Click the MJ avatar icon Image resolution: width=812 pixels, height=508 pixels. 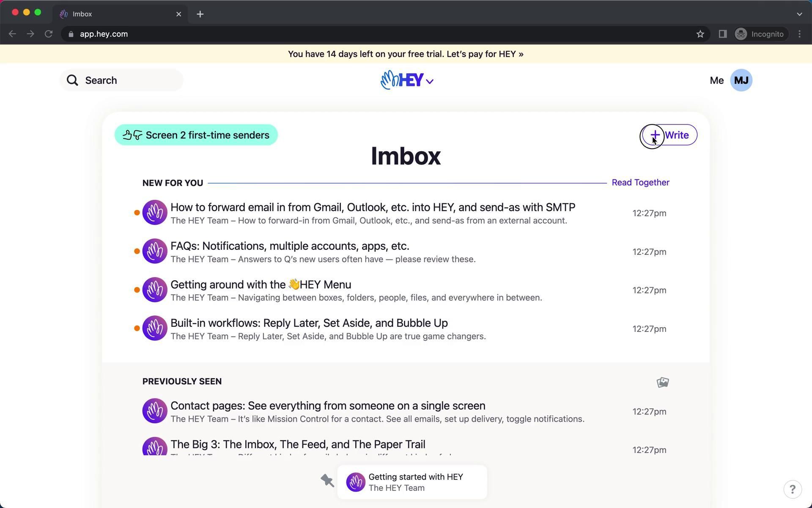pyautogui.click(x=741, y=80)
